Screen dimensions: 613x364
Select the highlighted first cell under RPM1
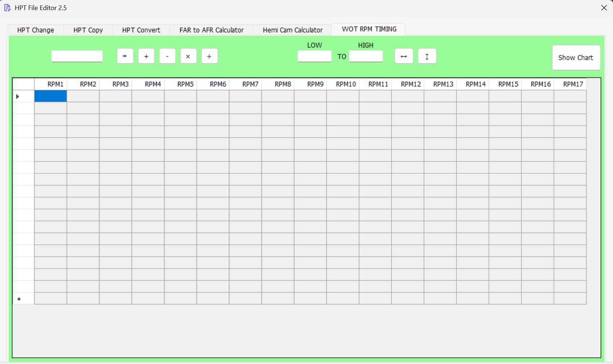pyautogui.click(x=50, y=96)
